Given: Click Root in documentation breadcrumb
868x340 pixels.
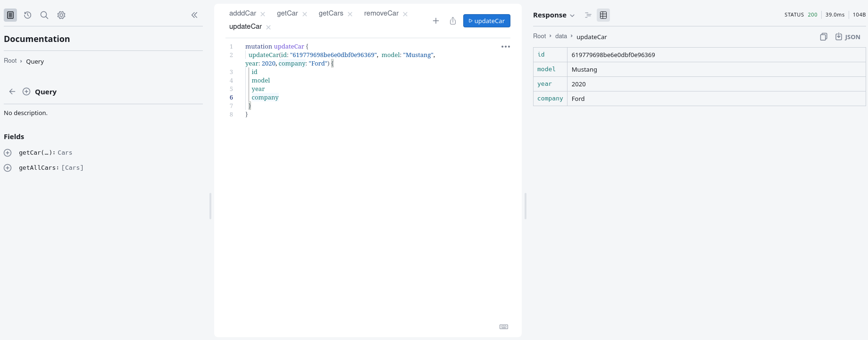Looking at the screenshot, I should [x=10, y=61].
